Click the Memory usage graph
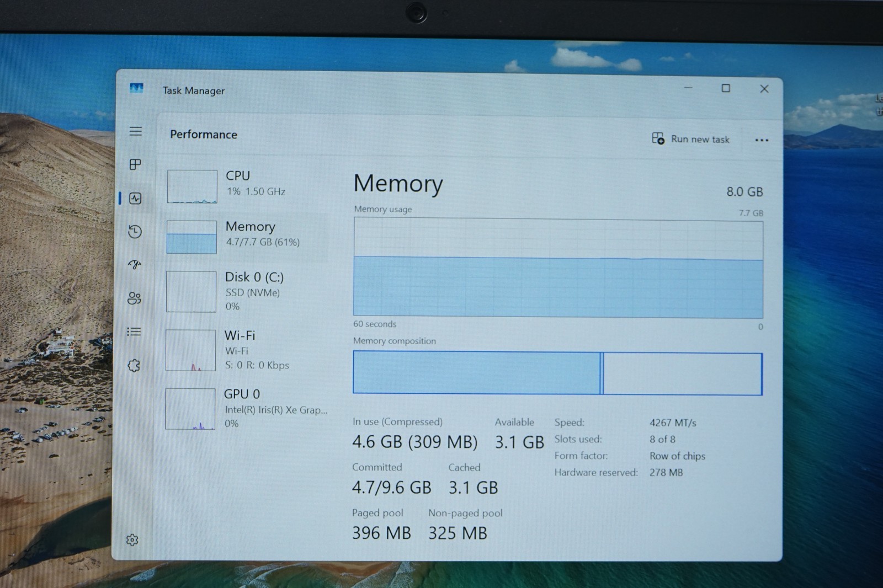Screen dimensions: 883x588 click(558, 268)
